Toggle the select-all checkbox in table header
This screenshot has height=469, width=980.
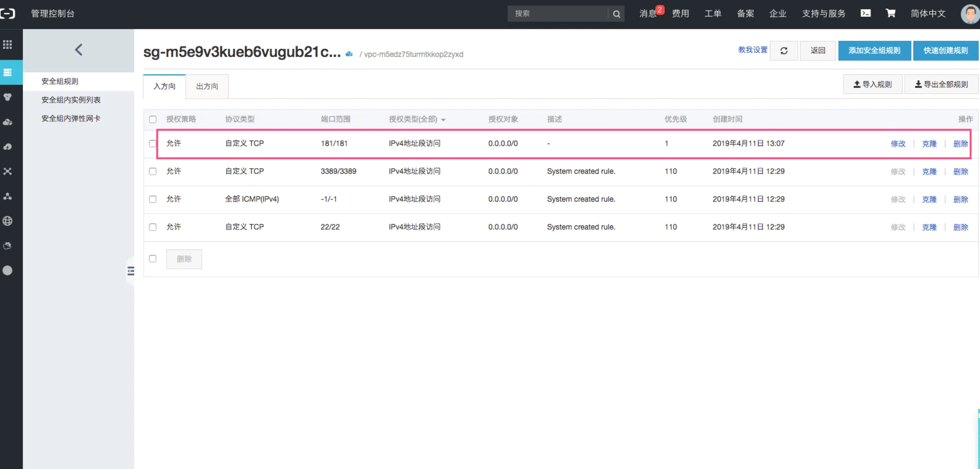tap(153, 120)
